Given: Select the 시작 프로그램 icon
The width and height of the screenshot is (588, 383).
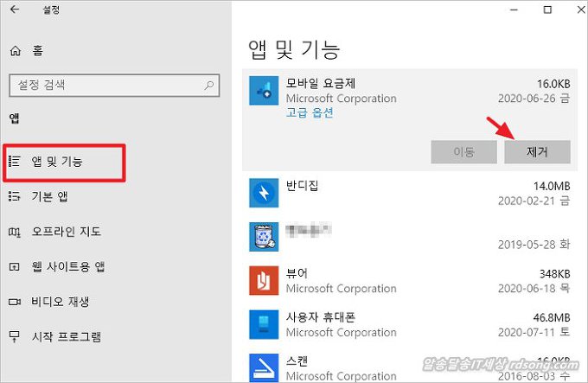Looking at the screenshot, I should coord(14,336).
